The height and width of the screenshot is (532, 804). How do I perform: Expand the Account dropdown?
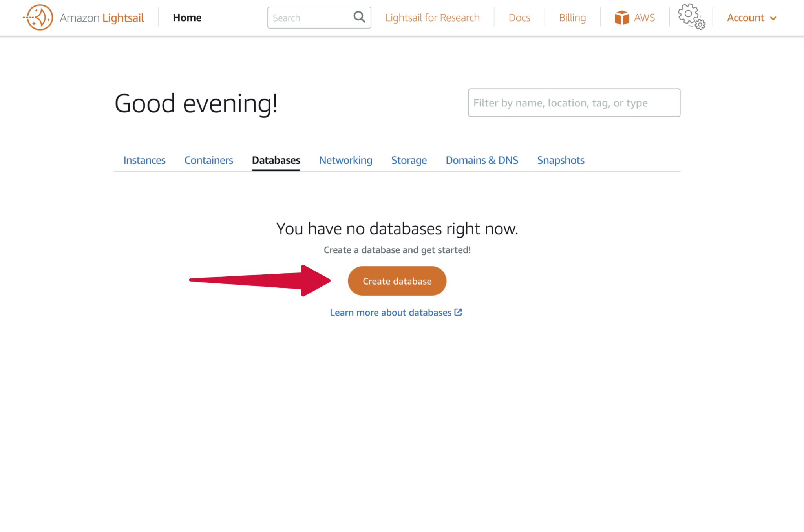tap(745, 18)
